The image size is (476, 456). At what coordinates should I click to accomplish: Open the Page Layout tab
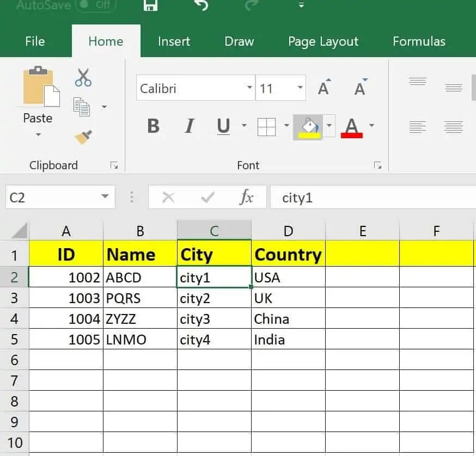pyautogui.click(x=324, y=41)
